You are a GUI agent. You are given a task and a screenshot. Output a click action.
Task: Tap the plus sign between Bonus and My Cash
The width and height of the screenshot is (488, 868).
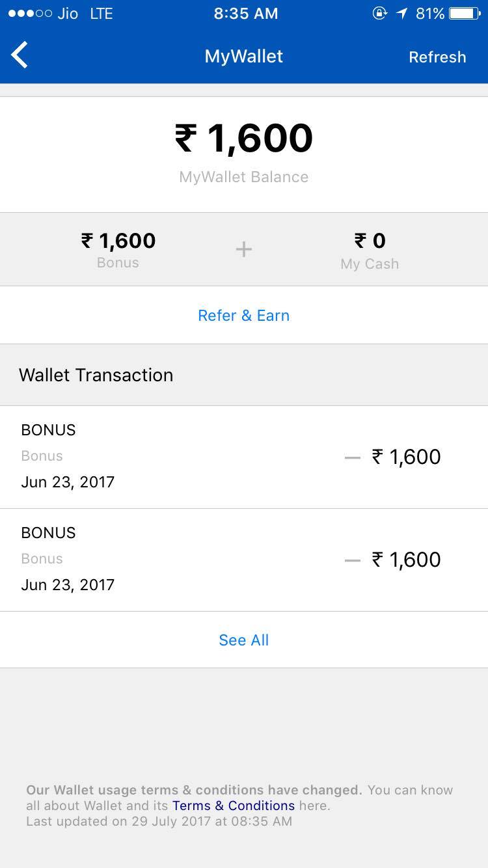pyautogui.click(x=243, y=249)
